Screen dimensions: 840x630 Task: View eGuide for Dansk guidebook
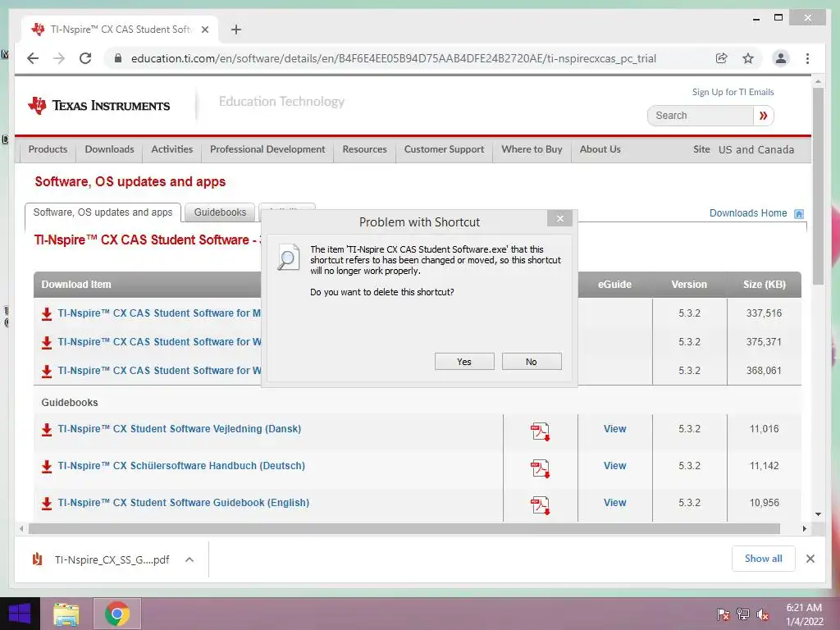[614, 428]
